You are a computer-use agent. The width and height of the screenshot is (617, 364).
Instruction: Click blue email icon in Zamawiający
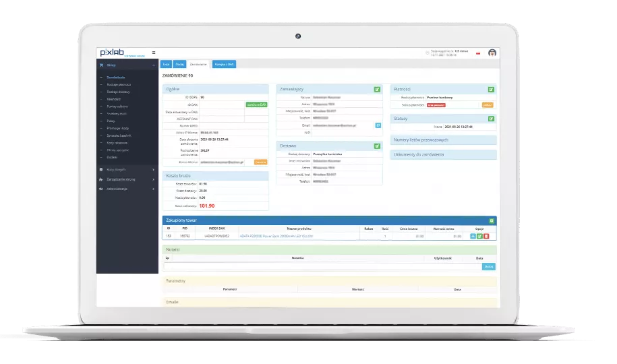378,125
